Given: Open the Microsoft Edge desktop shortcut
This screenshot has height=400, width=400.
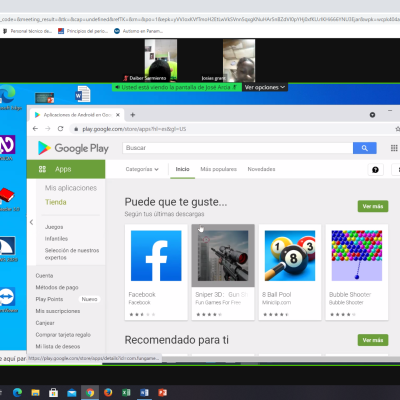Looking at the screenshot, I should click(8, 97).
